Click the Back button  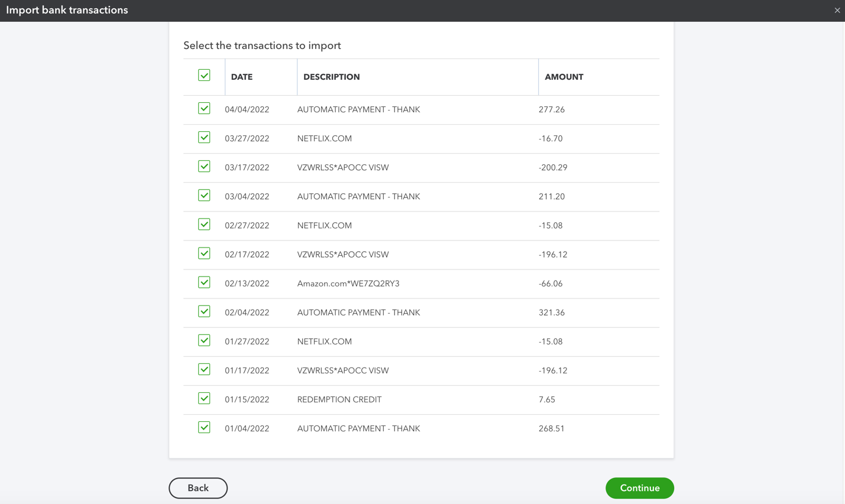point(198,488)
